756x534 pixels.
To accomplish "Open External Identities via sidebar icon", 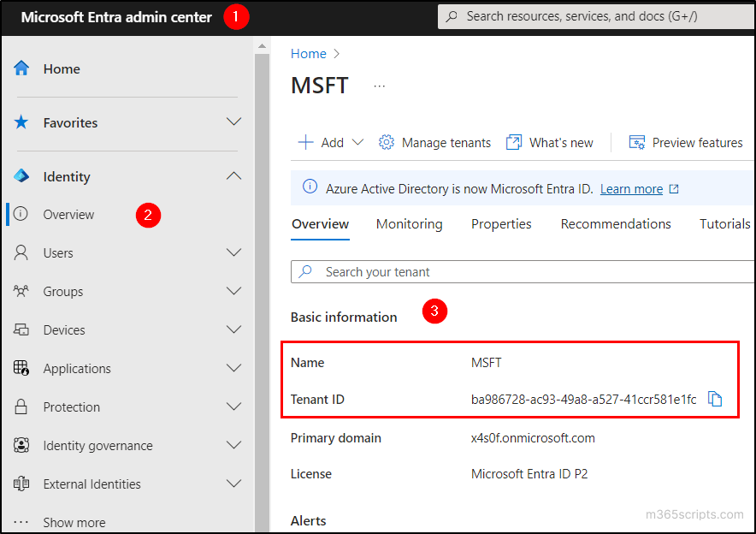I will click(21, 484).
